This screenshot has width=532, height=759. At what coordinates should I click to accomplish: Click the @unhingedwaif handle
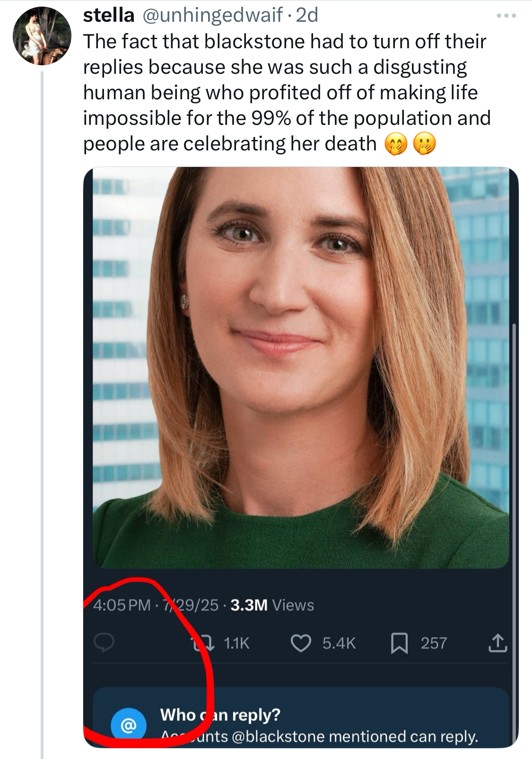(212, 15)
